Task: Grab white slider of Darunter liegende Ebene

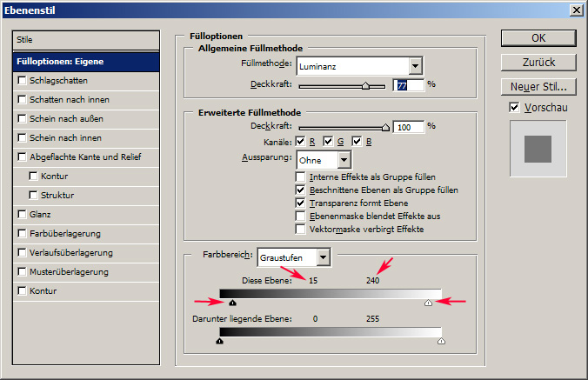Action: coord(441,341)
